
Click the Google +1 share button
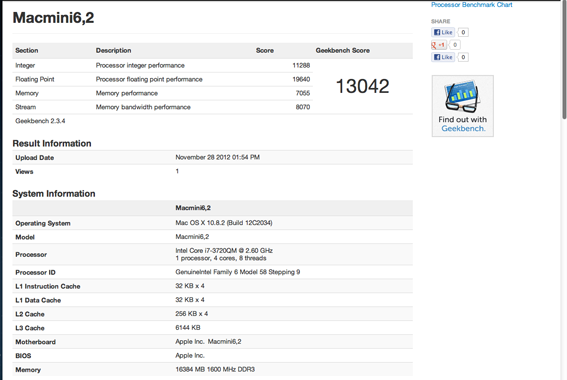point(438,45)
